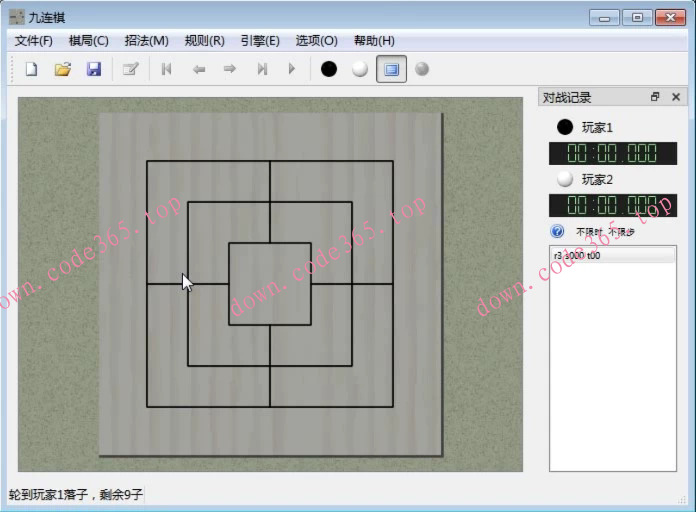Click the edit board toolbar icon

point(130,69)
